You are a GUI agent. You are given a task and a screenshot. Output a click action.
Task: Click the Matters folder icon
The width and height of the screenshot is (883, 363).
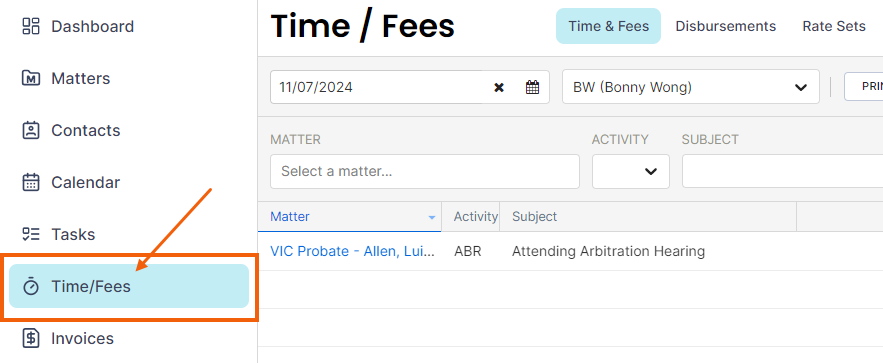click(x=30, y=78)
